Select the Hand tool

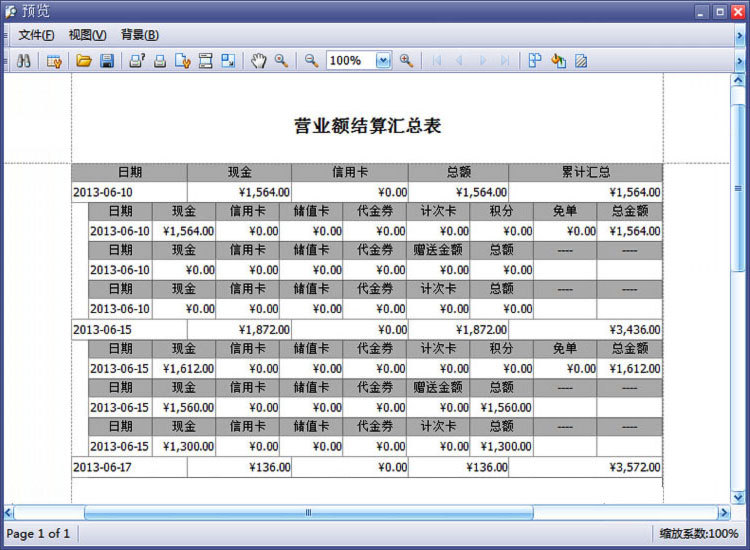pos(259,61)
